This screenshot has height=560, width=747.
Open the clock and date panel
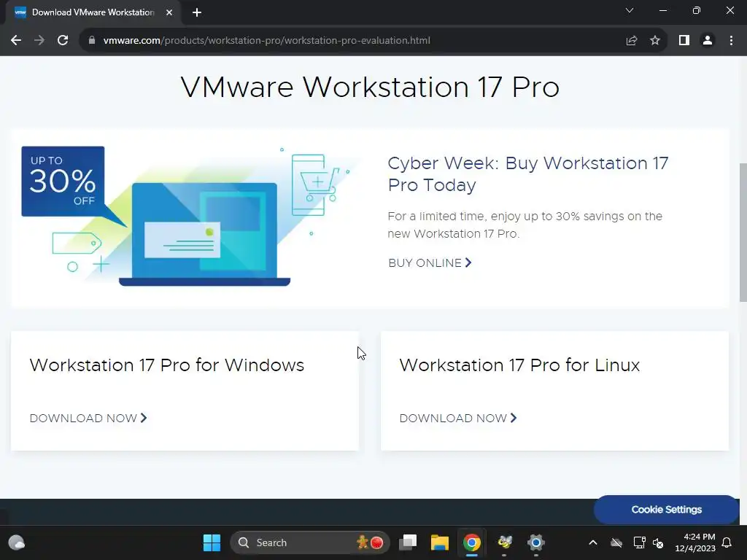(695, 542)
